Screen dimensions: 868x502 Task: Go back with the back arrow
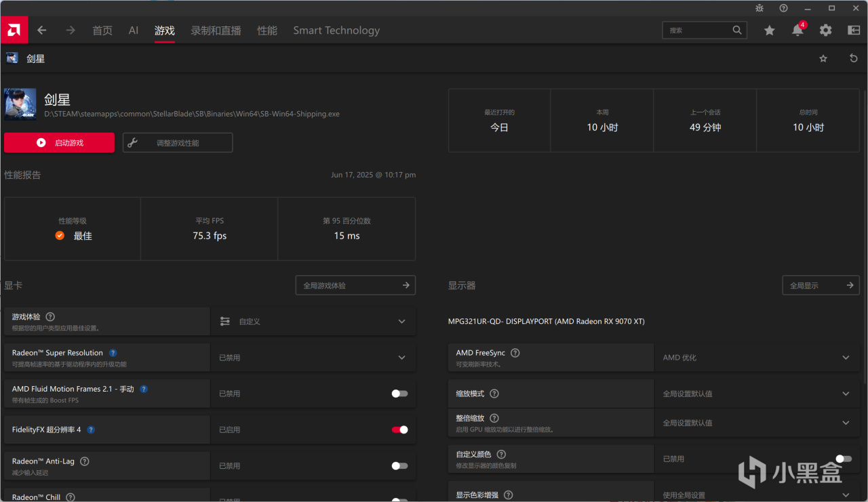(x=42, y=30)
